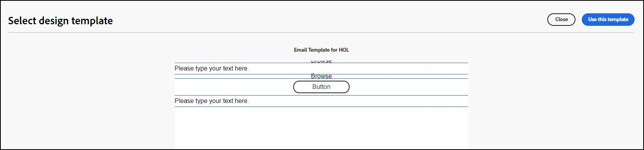The height and width of the screenshot is (150, 644).
Task: Click the rounded Button in the preview
Action: point(321,87)
